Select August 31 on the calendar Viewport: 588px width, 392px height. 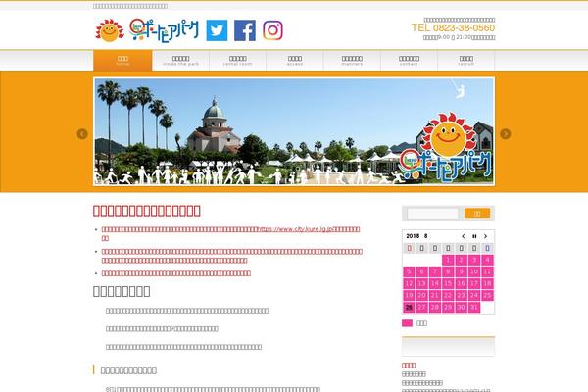click(x=474, y=307)
